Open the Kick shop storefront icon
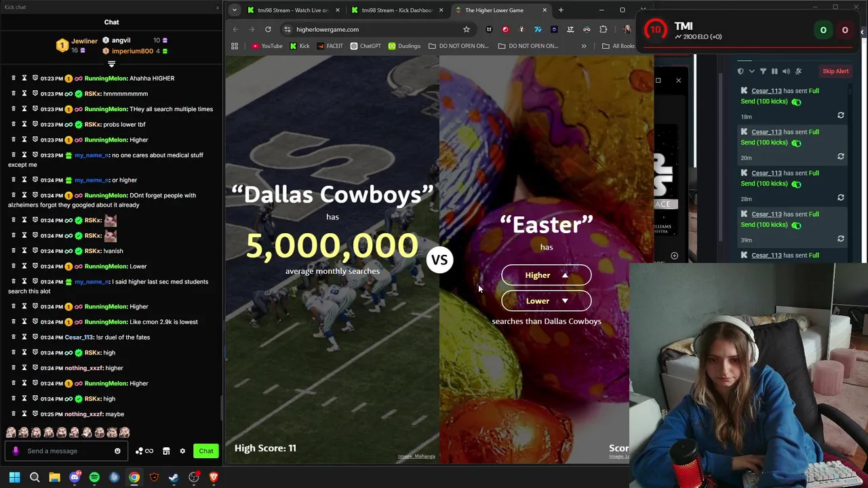Screen dimensions: 868x488 166,451
